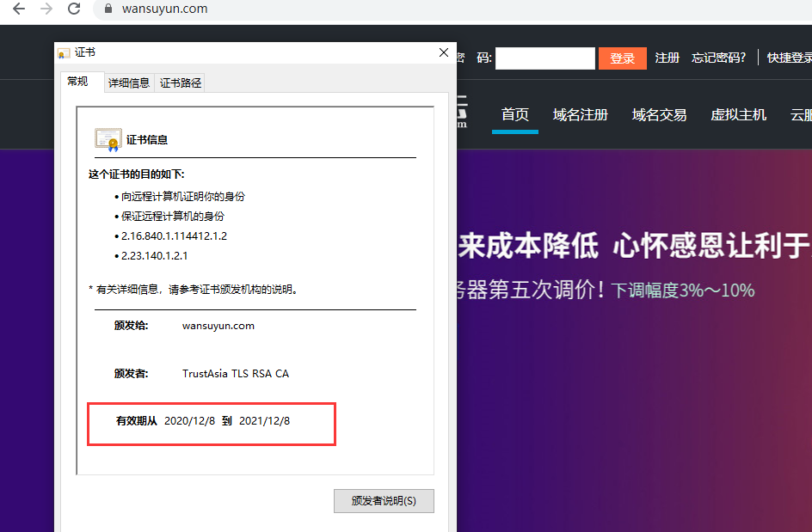Viewport: 812px width, 532px height.
Task: Go forward in browser history
Action: 46,9
